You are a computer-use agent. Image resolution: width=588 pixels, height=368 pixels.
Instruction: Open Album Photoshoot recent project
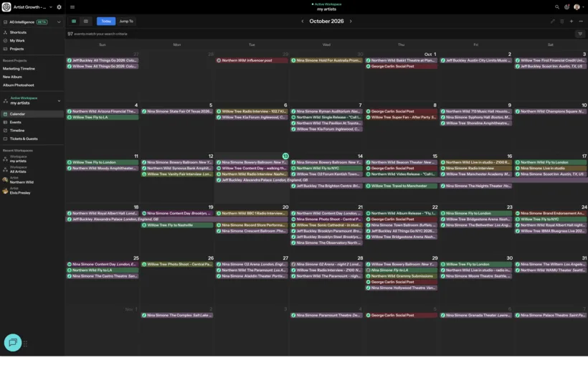click(x=19, y=85)
